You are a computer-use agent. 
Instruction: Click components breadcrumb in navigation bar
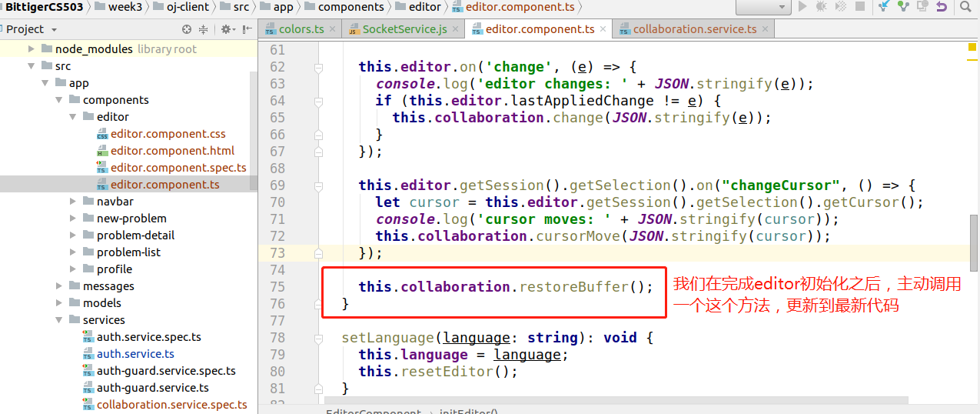coord(351,7)
